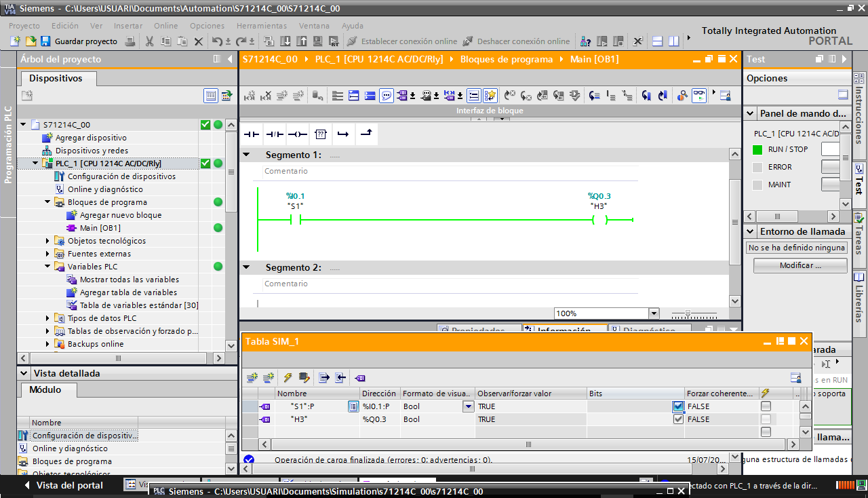Adjust the editor zoom slider
This screenshot has height=498, width=868.
click(x=688, y=313)
